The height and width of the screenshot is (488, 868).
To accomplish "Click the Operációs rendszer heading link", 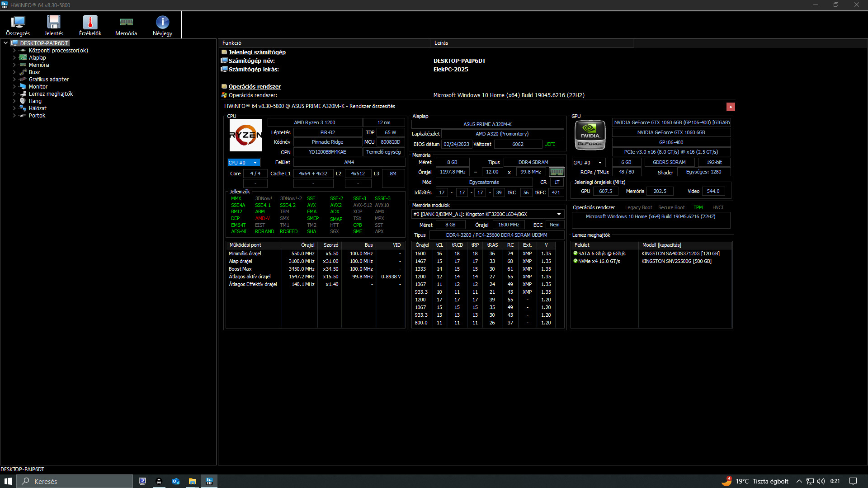I will pos(255,86).
